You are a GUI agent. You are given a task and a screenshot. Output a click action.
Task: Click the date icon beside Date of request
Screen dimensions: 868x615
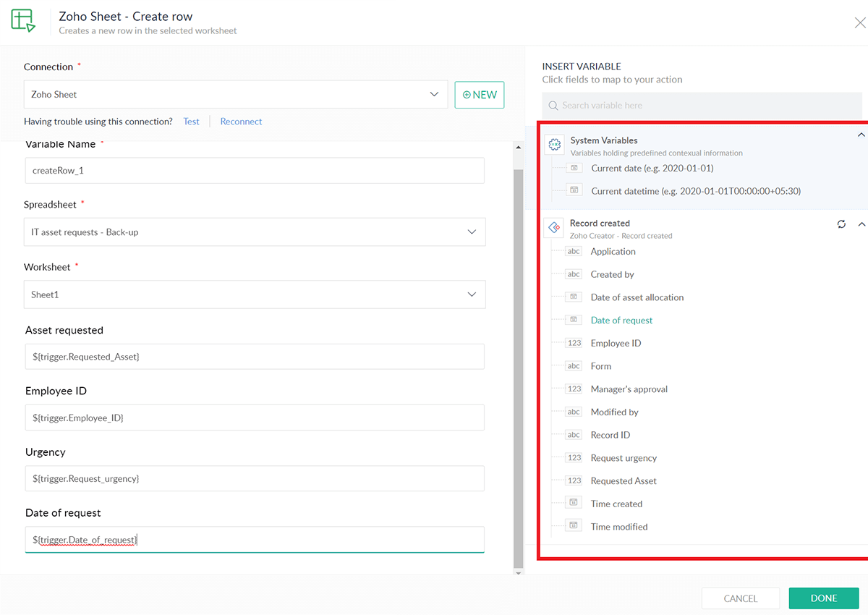[574, 320]
